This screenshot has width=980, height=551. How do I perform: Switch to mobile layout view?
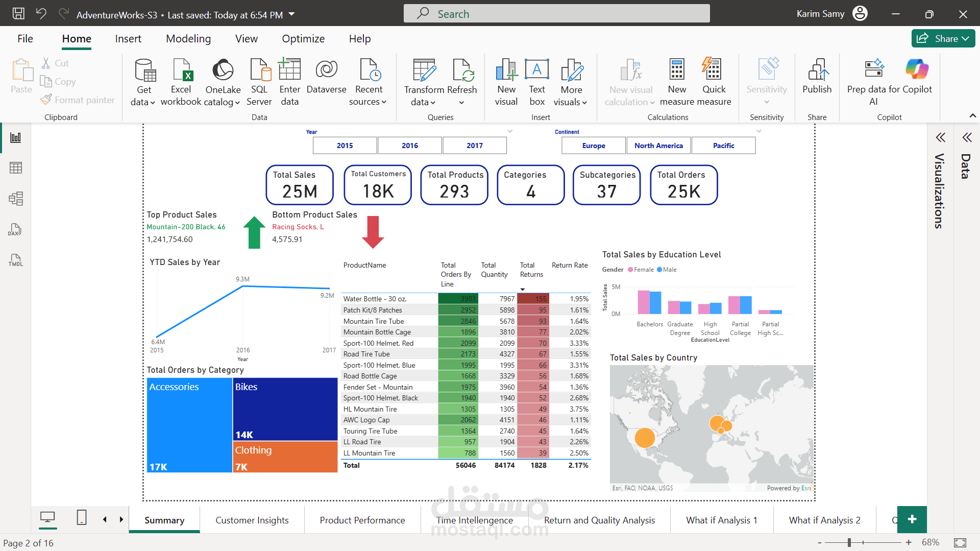(82, 518)
